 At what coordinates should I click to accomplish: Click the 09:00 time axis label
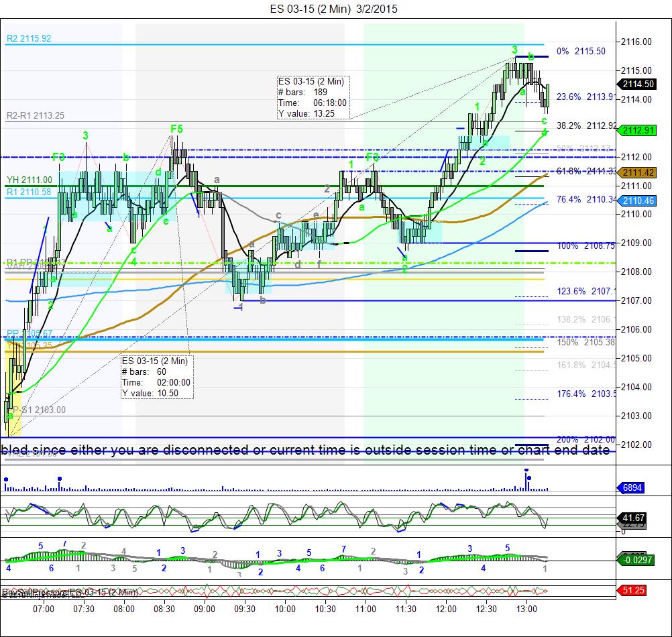(205, 609)
